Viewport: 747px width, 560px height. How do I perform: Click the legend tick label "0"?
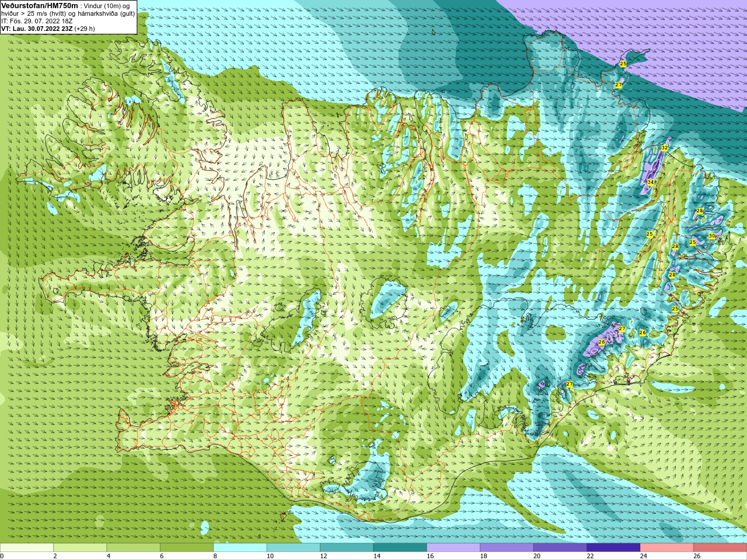click(2, 556)
